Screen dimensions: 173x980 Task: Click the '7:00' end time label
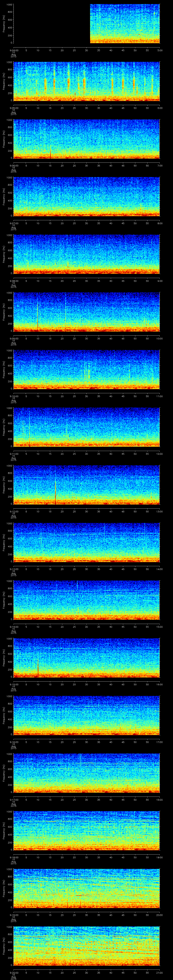coord(160,166)
